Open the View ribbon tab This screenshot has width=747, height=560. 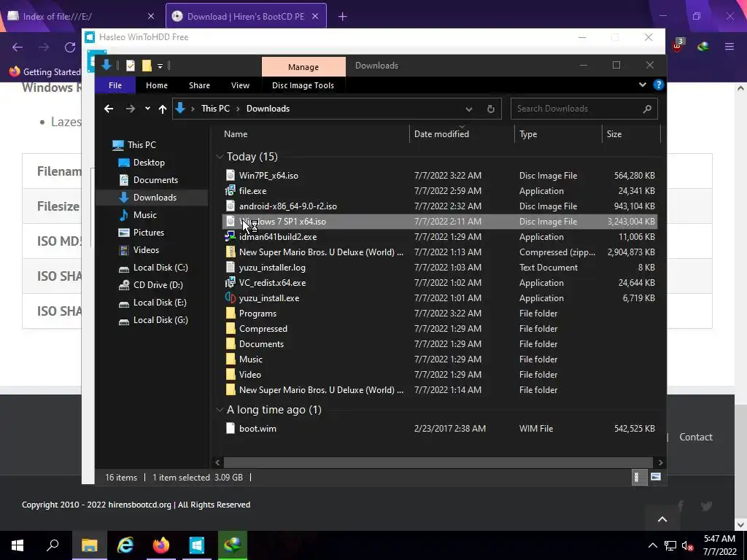(x=240, y=85)
